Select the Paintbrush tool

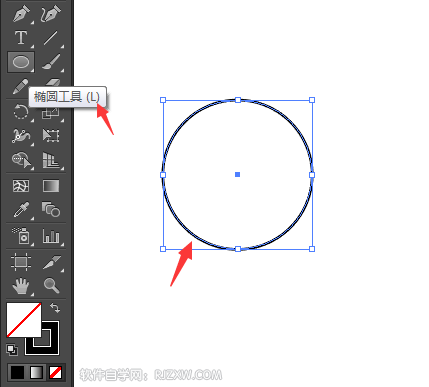[x=51, y=62]
